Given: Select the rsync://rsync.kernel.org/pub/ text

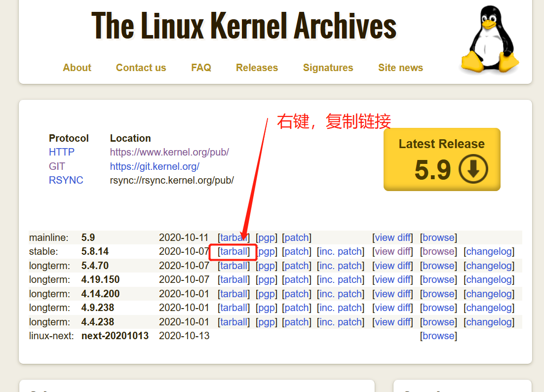Looking at the screenshot, I should (172, 180).
